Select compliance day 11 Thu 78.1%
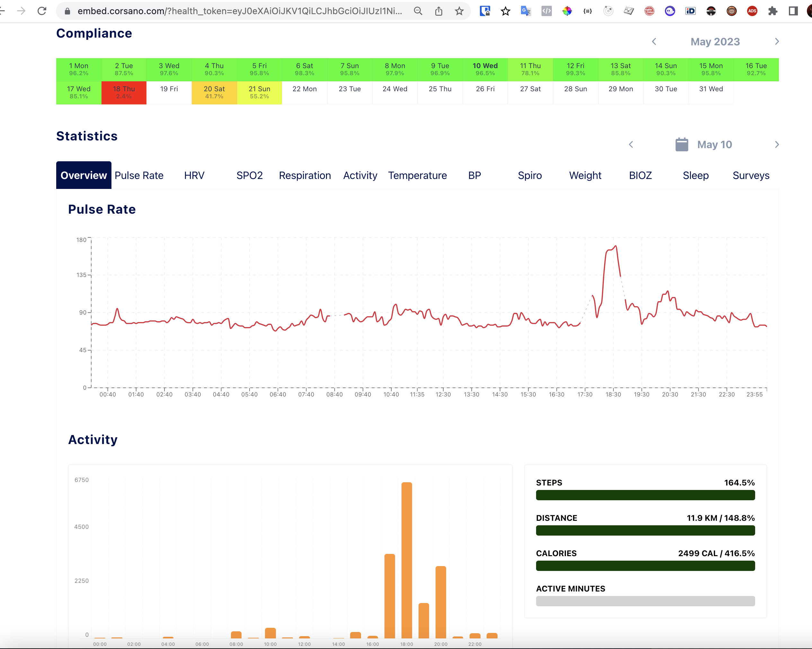Screen dimensions: 812x649 tap(530, 69)
